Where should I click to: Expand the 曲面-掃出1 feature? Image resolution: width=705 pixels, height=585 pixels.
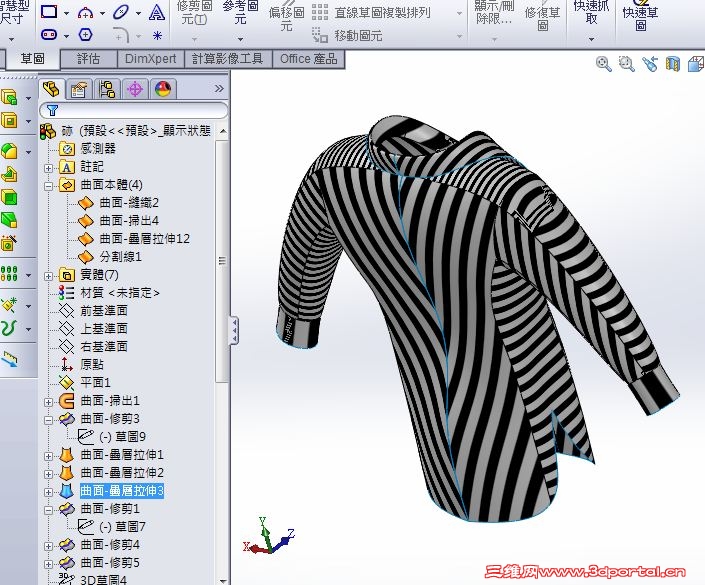tap(49, 402)
